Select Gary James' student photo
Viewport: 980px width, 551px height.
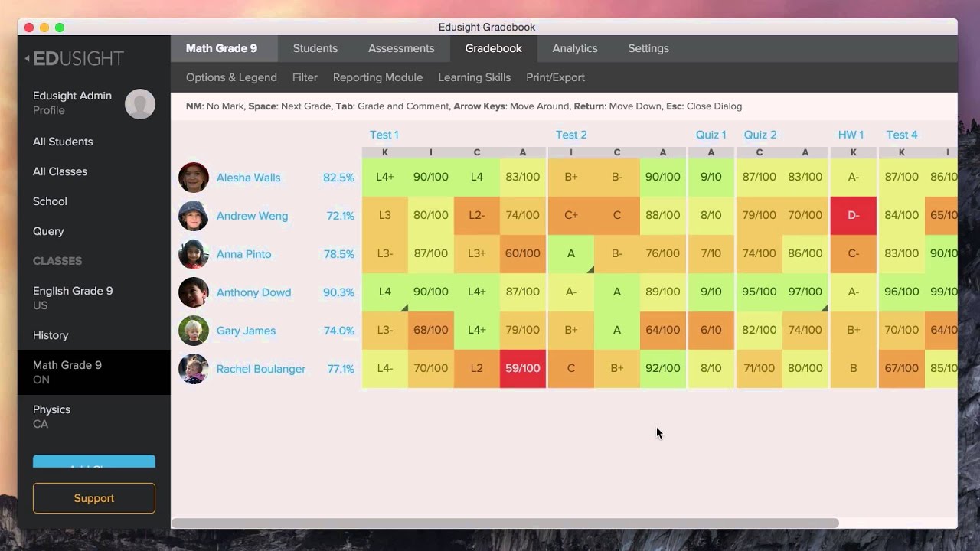[x=194, y=331]
